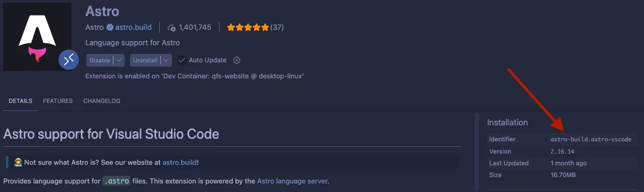Uninstall the Astro extension
Viewport: 644px width, 192px height.
point(145,60)
